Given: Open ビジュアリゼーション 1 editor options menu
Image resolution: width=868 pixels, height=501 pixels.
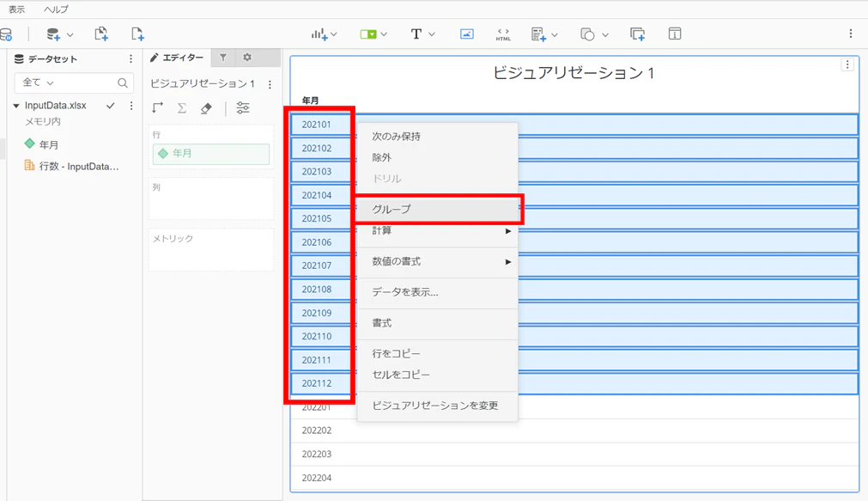Looking at the screenshot, I should (270, 85).
